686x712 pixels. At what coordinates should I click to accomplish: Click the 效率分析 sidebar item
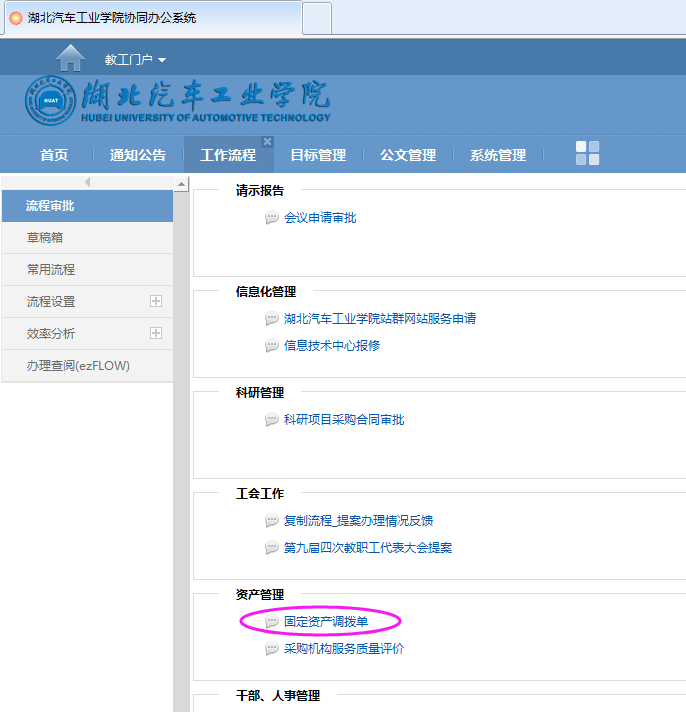click(x=87, y=333)
